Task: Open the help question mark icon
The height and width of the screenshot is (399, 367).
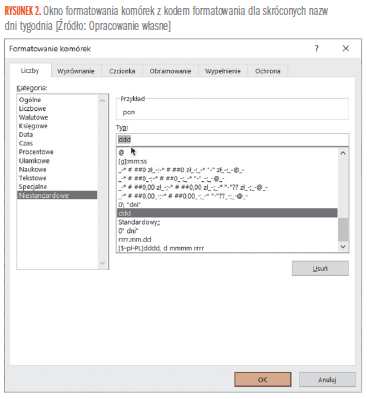Action: [316, 49]
